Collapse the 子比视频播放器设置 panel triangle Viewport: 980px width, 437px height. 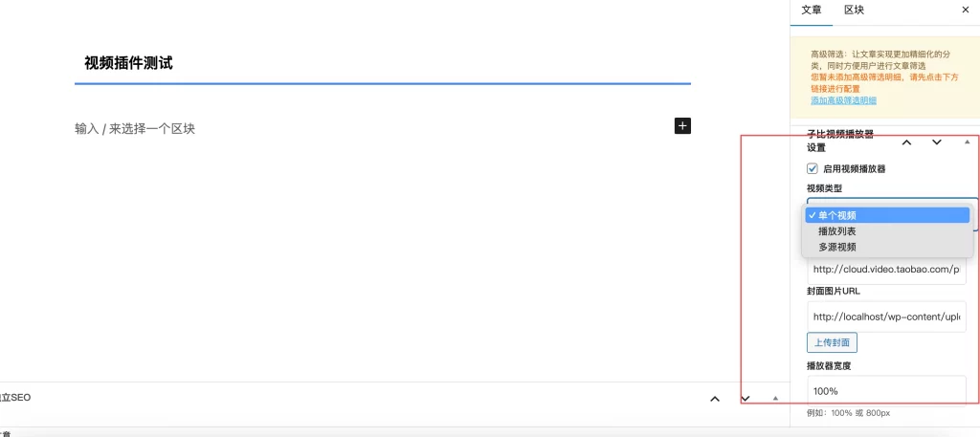(967, 142)
